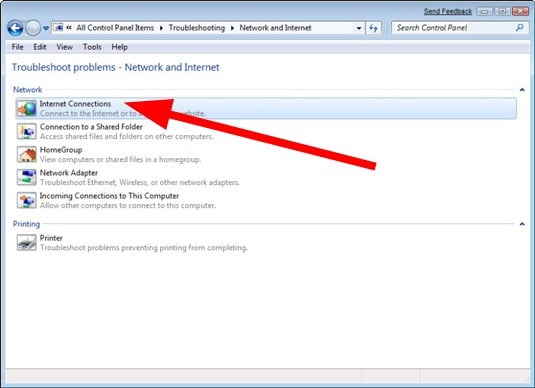The image size is (535, 388).
Task: Open Connection to a Shared Folder troubleshooter
Action: click(x=91, y=127)
